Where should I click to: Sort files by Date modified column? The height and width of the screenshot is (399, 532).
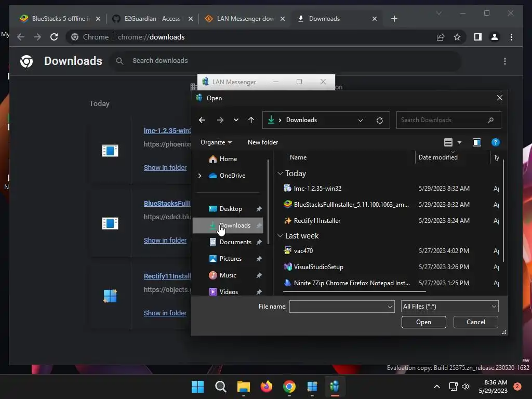438,157
